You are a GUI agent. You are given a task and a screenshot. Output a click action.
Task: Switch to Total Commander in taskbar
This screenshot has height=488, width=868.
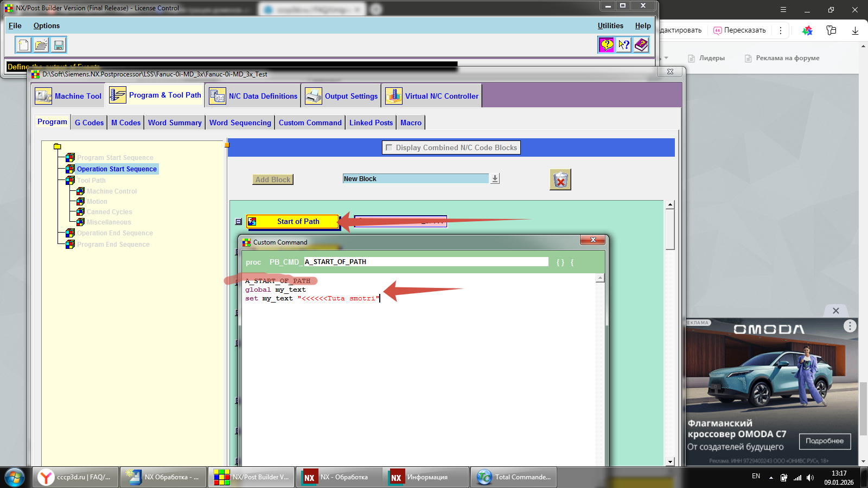(x=514, y=477)
